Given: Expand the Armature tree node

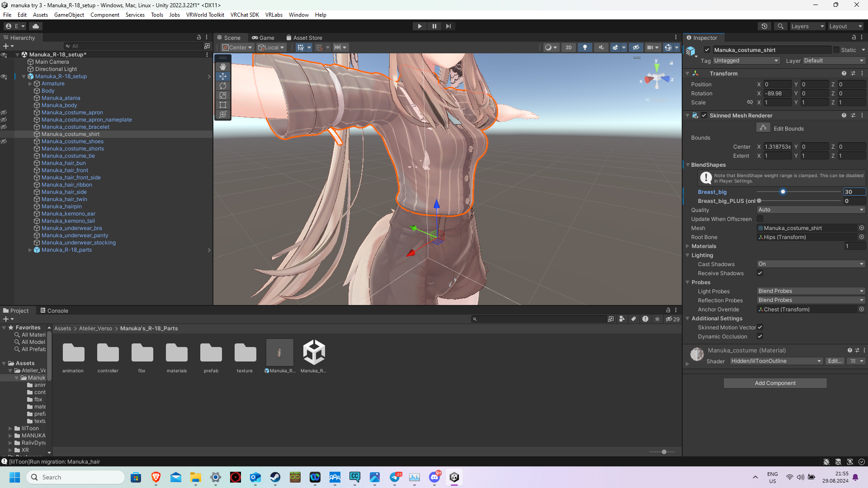Looking at the screenshot, I should [30, 84].
